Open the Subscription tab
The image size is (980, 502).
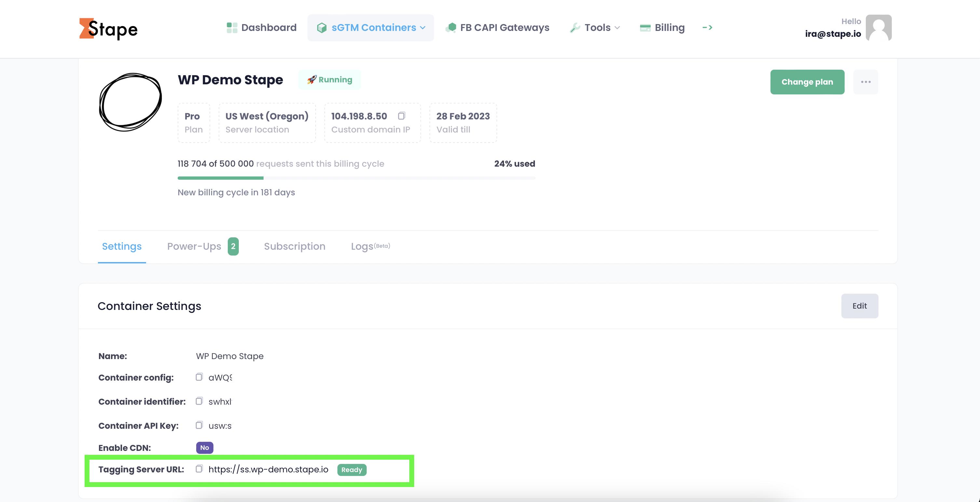coord(294,246)
